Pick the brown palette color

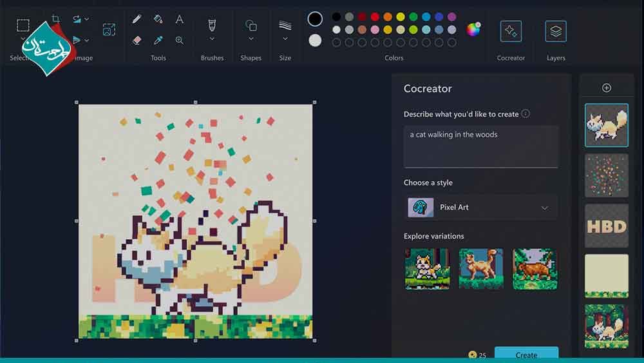click(362, 30)
